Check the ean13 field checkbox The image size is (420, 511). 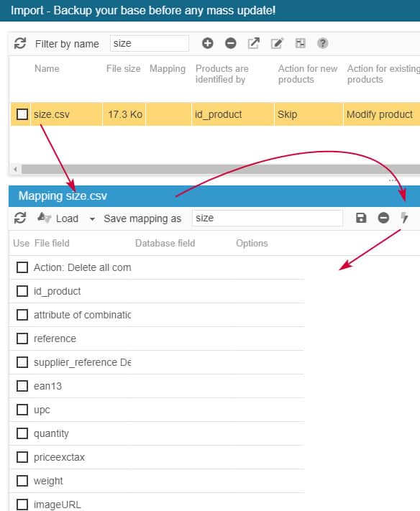click(x=22, y=386)
